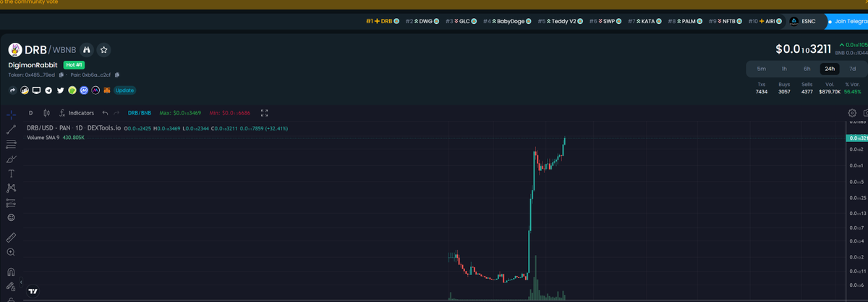Open the yellow chart icon link
Screen dimensions: 868x302
(x=25, y=90)
